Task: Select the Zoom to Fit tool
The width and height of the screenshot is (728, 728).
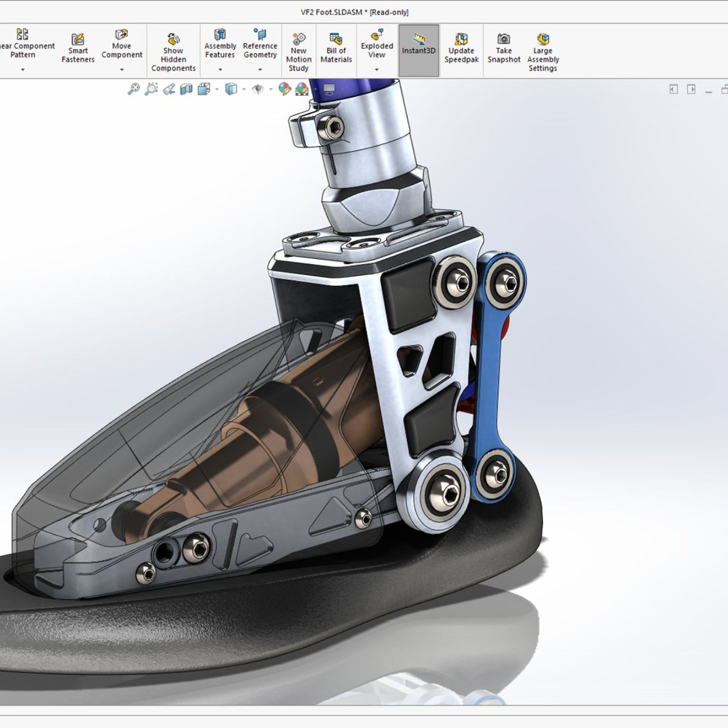Action: [135, 90]
